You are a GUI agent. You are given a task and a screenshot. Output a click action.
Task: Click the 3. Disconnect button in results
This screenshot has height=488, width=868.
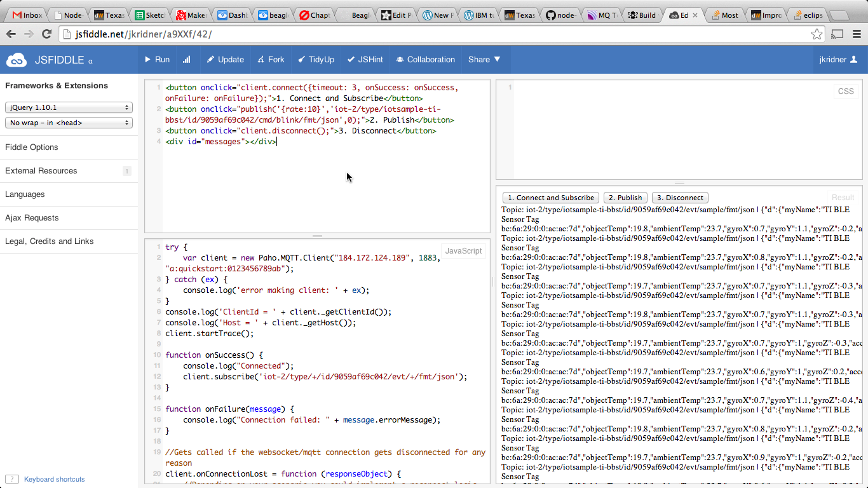click(x=680, y=198)
